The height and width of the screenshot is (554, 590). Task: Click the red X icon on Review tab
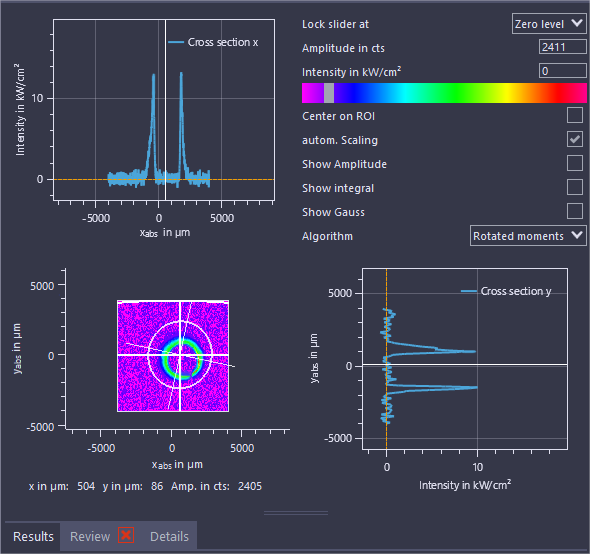[126, 535]
